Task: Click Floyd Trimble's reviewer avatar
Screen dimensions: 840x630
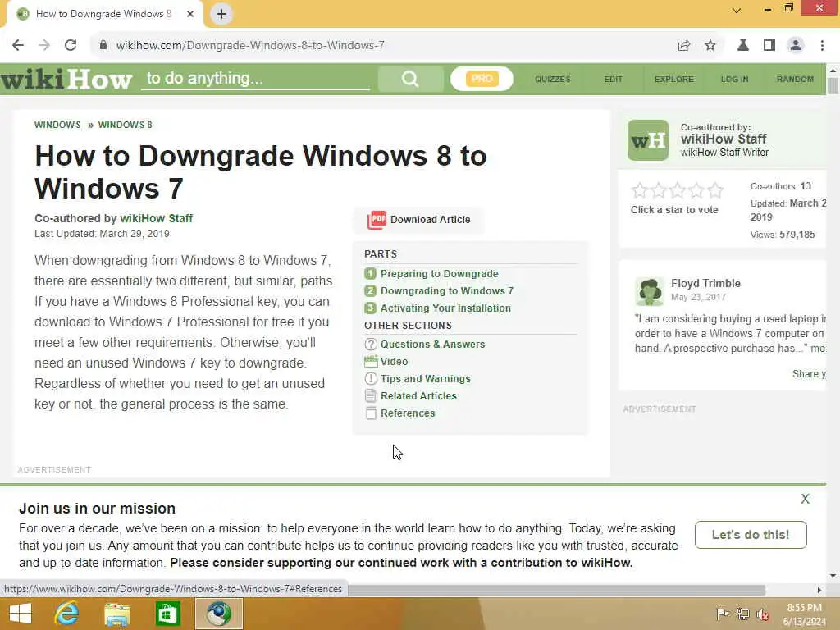Action: pyautogui.click(x=650, y=291)
